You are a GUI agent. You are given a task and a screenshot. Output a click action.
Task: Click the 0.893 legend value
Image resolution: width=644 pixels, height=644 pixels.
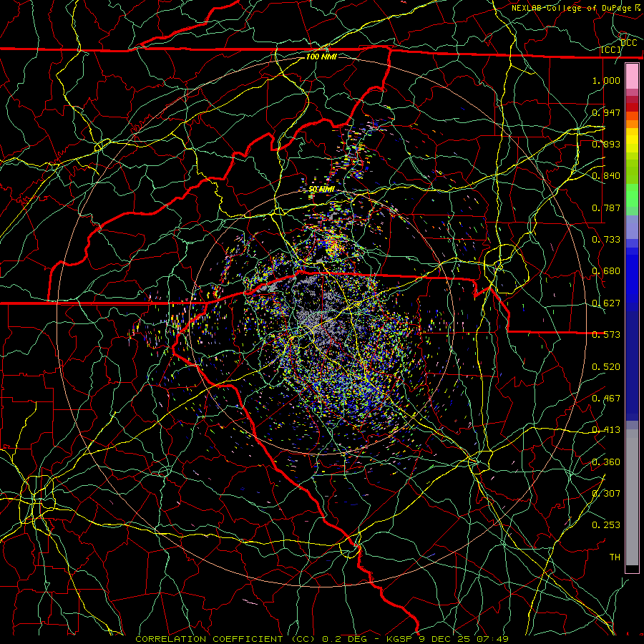click(606, 144)
